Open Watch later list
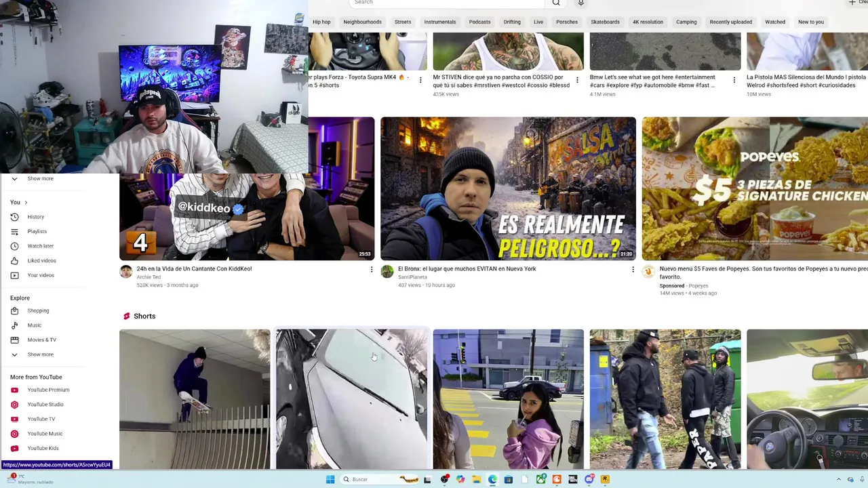 40,246
